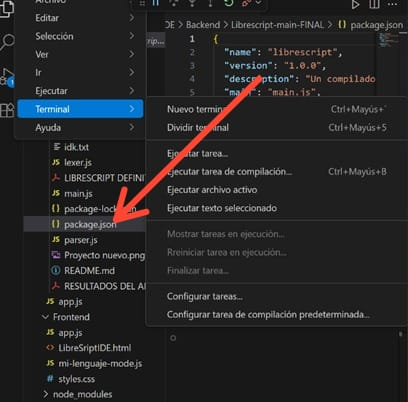Click the greyed Finalizar tarea... entry

point(277,270)
